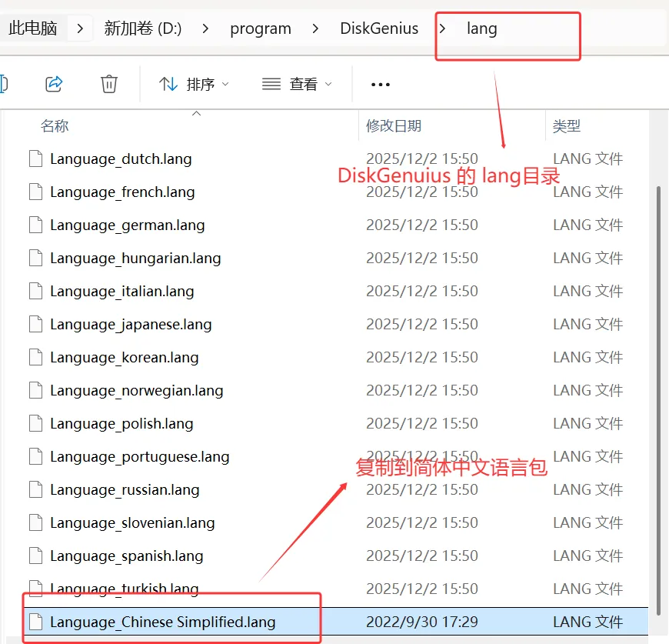Go to program folder in breadcrumb
The image size is (669, 644).
click(261, 28)
